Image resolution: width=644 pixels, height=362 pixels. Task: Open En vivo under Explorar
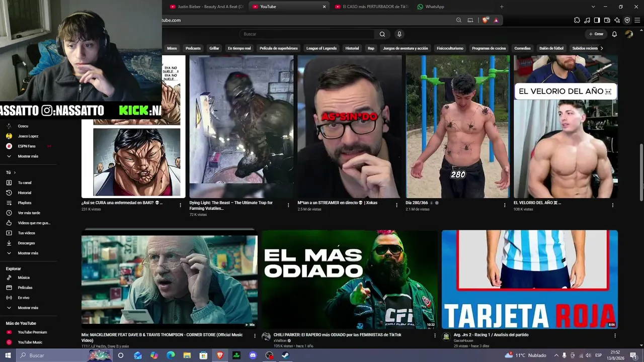(24, 298)
